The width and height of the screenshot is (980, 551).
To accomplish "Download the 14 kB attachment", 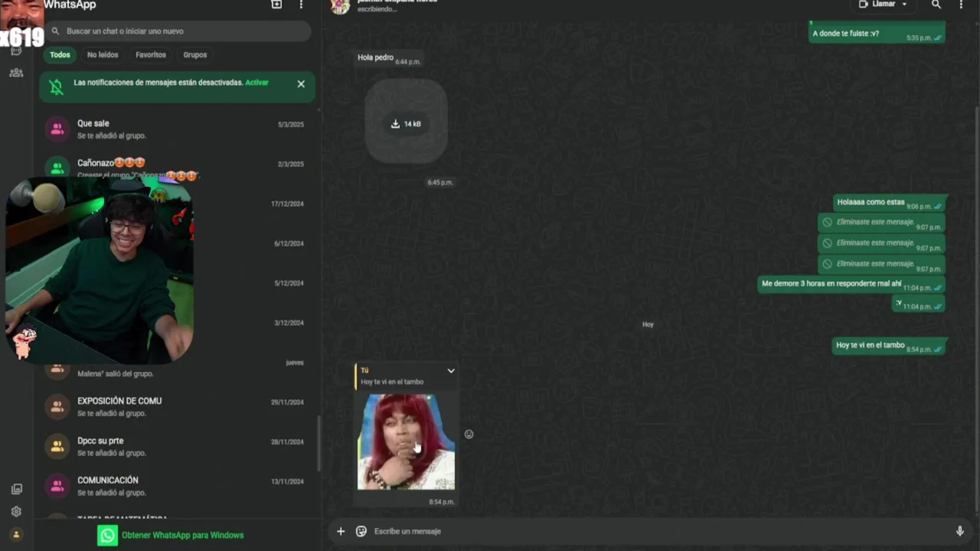I will (406, 123).
